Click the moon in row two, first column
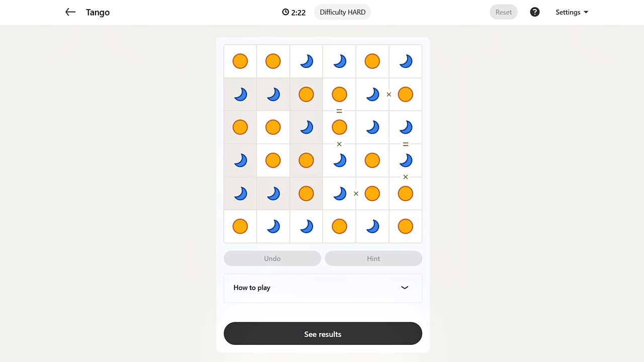644x362 pixels. click(240, 95)
